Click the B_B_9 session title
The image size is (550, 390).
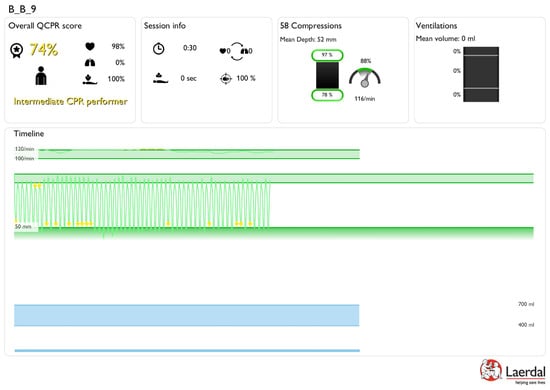[22, 9]
